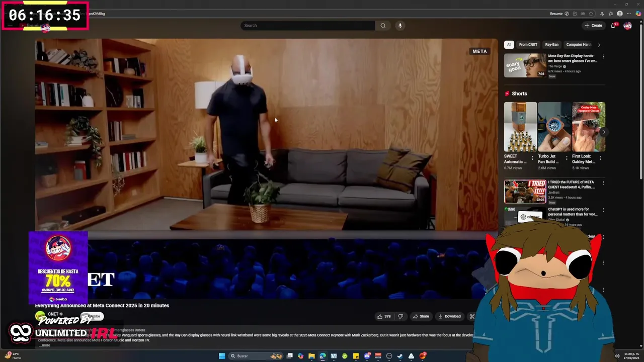Open Discord from taskbar
The height and width of the screenshot is (362, 644).
coord(367,356)
